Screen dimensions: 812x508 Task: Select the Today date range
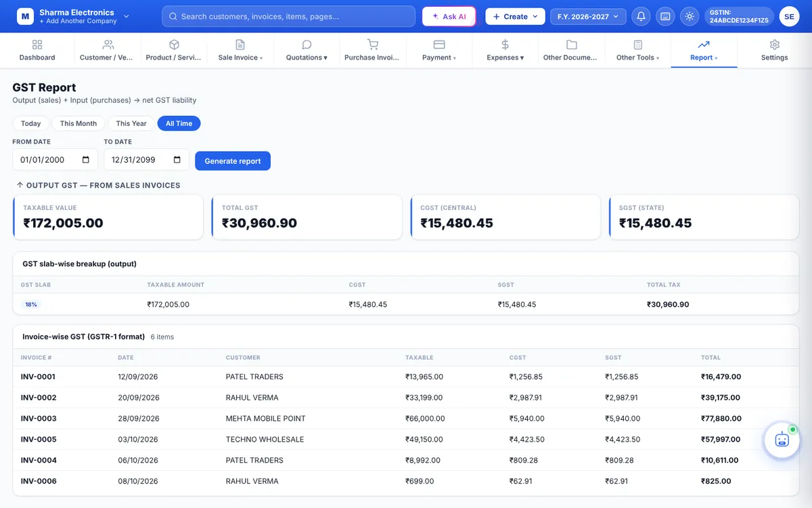pyautogui.click(x=31, y=123)
